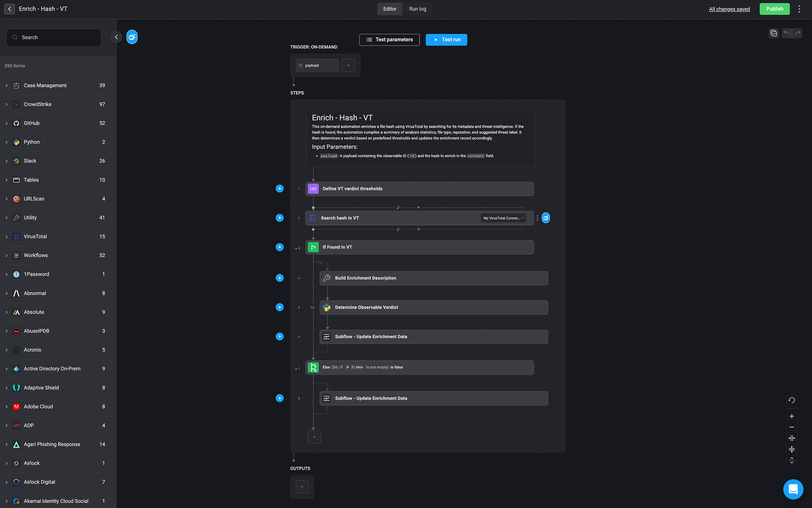812x508 pixels.
Task: Zoom in on the canvas
Action: tap(792, 416)
